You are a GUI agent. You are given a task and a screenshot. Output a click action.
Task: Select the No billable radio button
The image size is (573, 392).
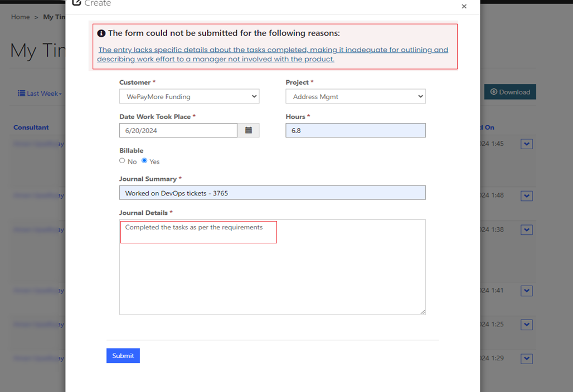tap(123, 161)
